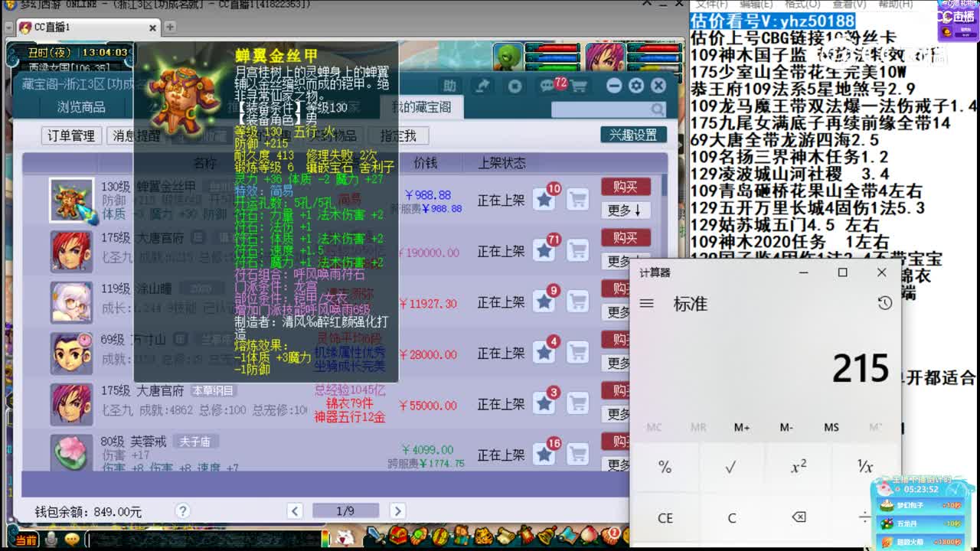This screenshot has height=551, width=980.
Task: Open 查看(V) menu in text editor
Action: [x=848, y=4]
